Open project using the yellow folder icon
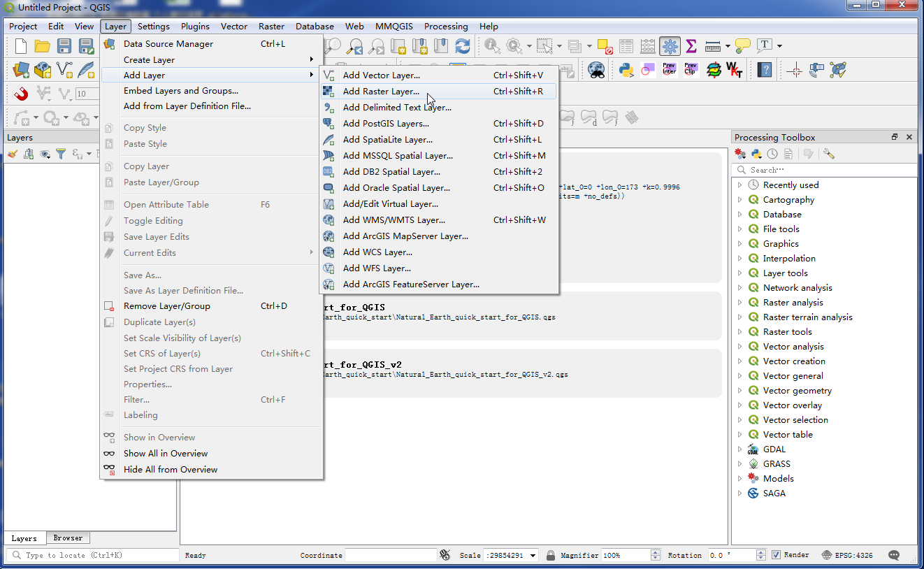The width and height of the screenshot is (924, 569). click(43, 47)
